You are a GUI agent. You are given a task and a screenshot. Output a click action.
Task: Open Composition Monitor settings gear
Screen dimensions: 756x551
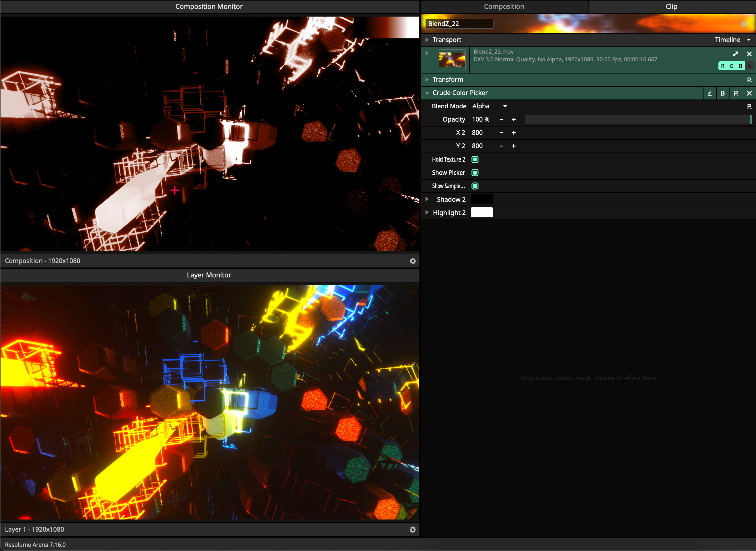pyautogui.click(x=413, y=261)
